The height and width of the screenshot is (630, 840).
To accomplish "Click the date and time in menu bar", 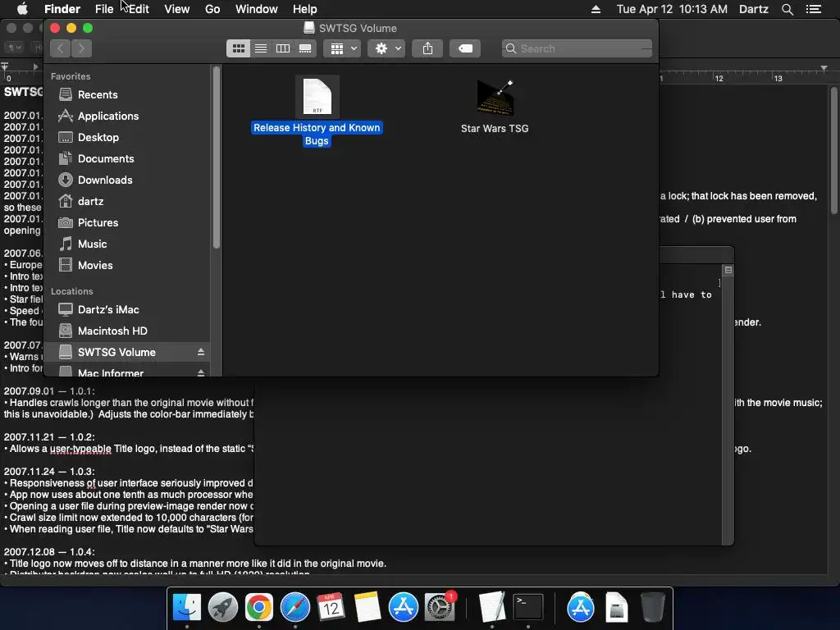I will coord(672,9).
